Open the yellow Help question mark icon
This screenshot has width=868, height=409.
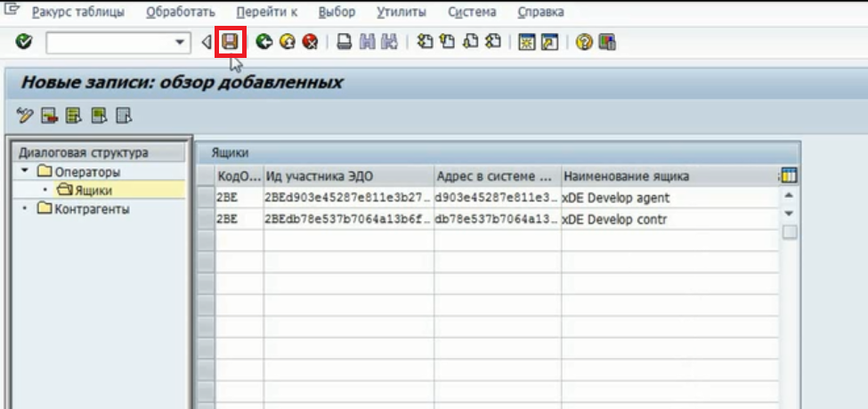coord(584,42)
